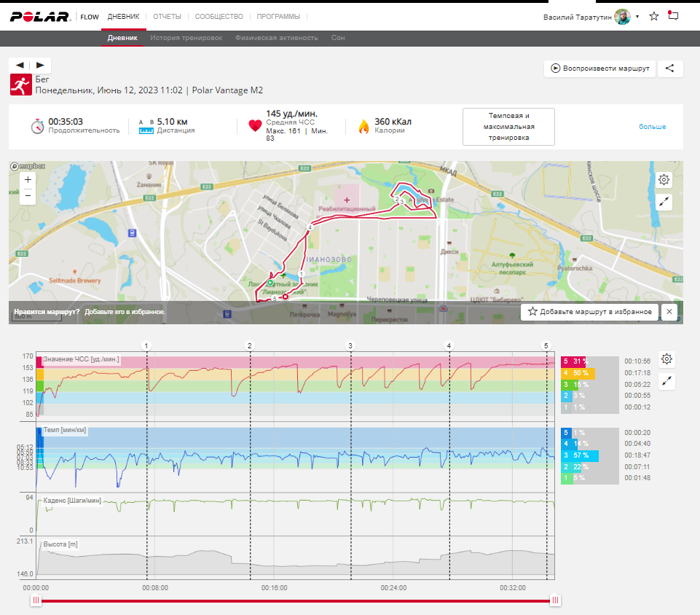Click right handle of time range slider
The height and width of the screenshot is (615, 700).
555,600
